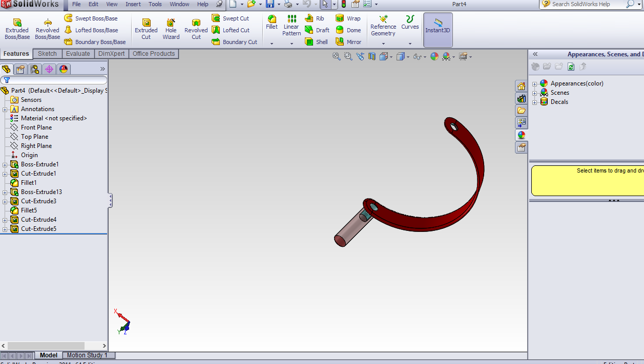Click the Save toolbar icon
Viewport: 644px width, 364px height.
pyautogui.click(x=270, y=4)
